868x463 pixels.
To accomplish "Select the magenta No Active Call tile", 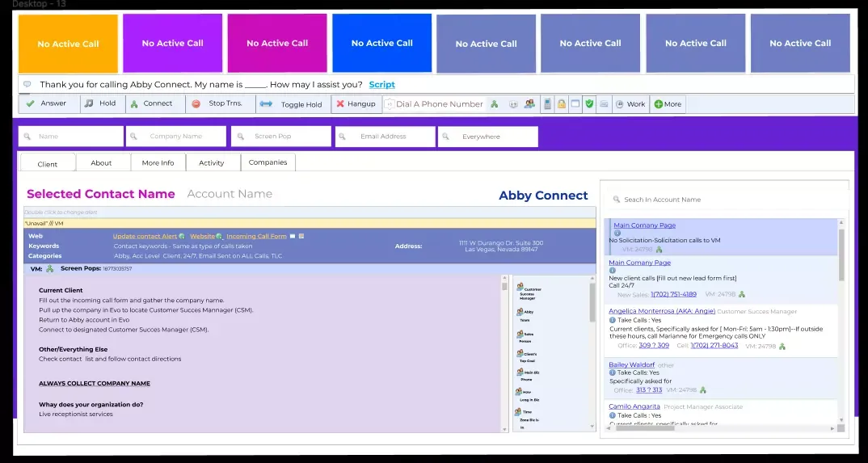I will (276, 43).
